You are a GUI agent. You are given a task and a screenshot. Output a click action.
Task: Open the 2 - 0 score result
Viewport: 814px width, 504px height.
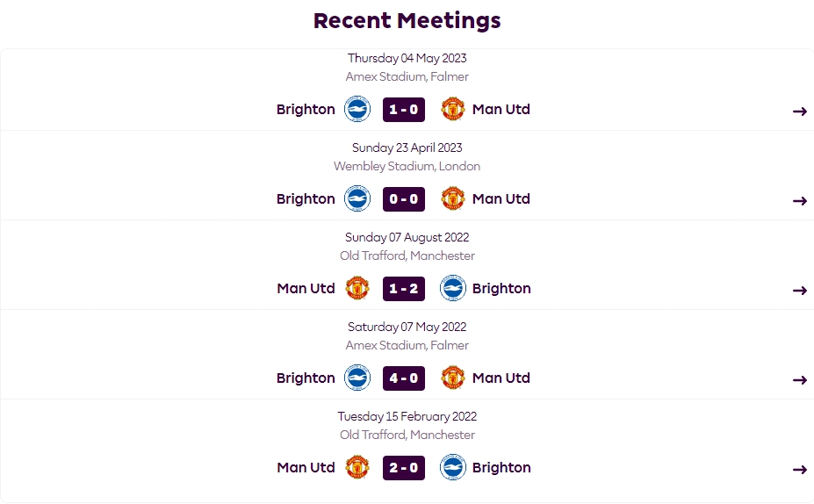(x=404, y=468)
